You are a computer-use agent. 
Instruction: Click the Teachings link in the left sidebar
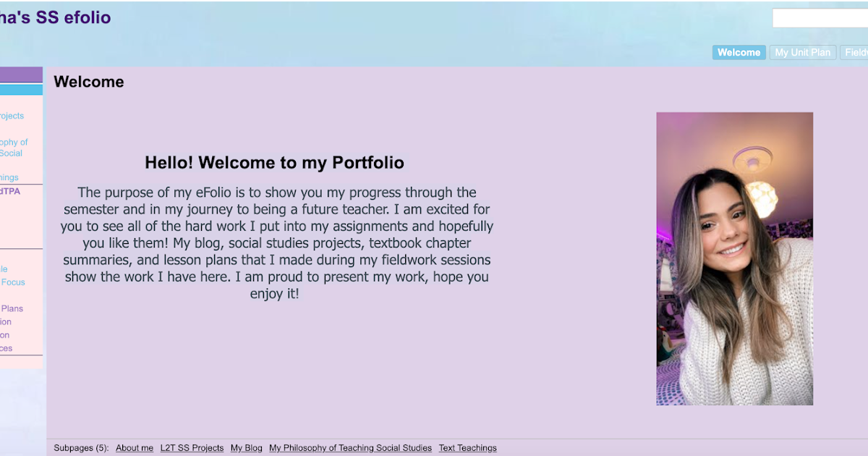[x=11, y=177]
